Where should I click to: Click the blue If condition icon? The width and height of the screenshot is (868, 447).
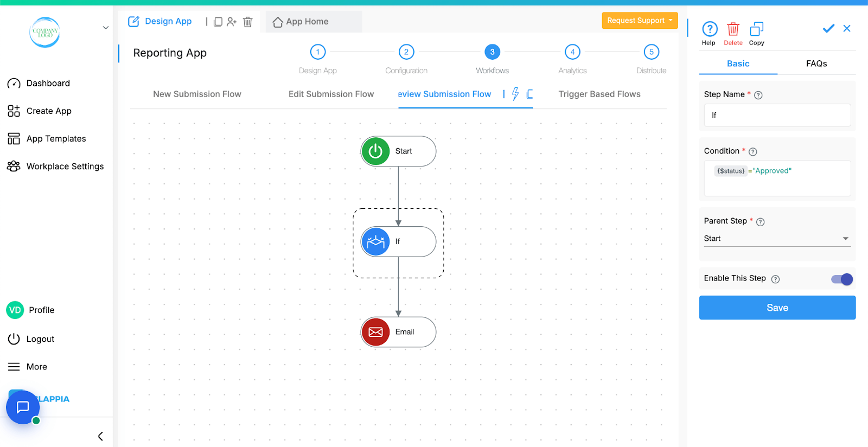pos(375,241)
